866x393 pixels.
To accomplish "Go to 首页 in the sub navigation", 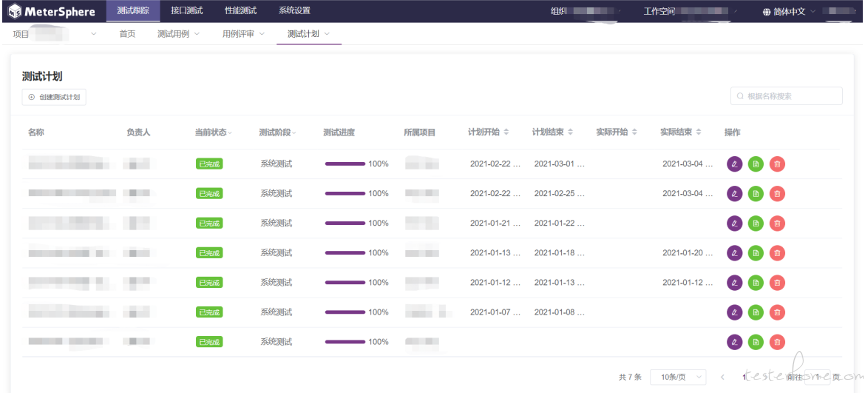I will (127, 34).
